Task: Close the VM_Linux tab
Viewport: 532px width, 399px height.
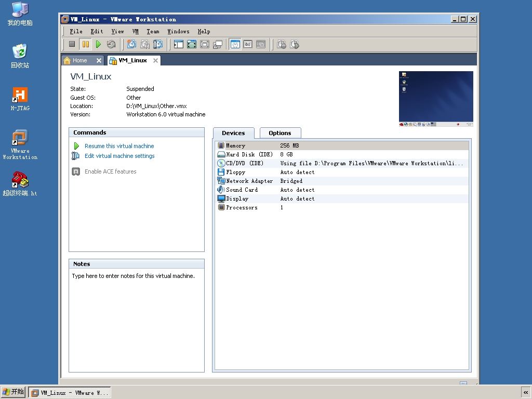Action: pyautogui.click(x=155, y=60)
